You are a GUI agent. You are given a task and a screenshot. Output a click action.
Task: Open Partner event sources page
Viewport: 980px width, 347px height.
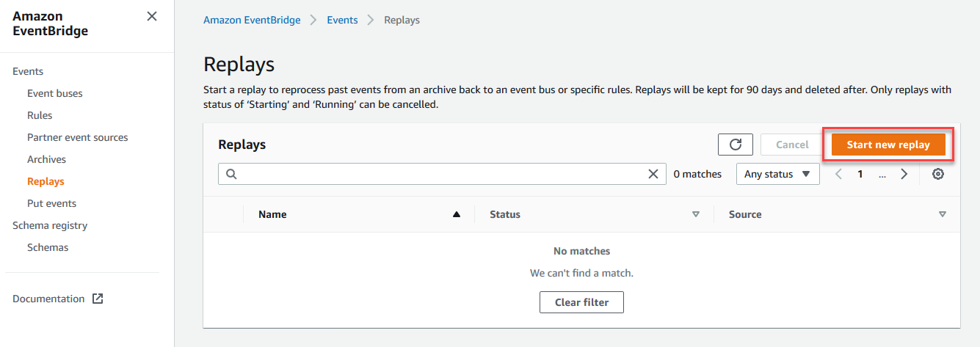(78, 137)
